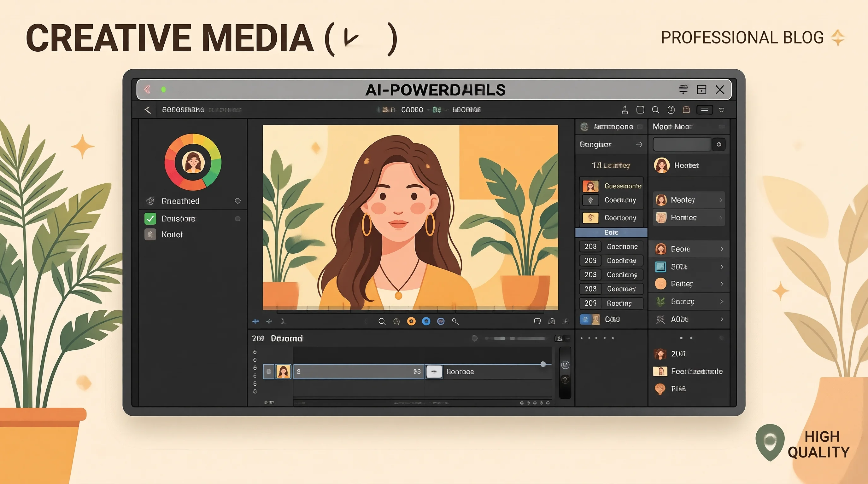
Task: Click the green dot in title bar
Action: point(163,89)
